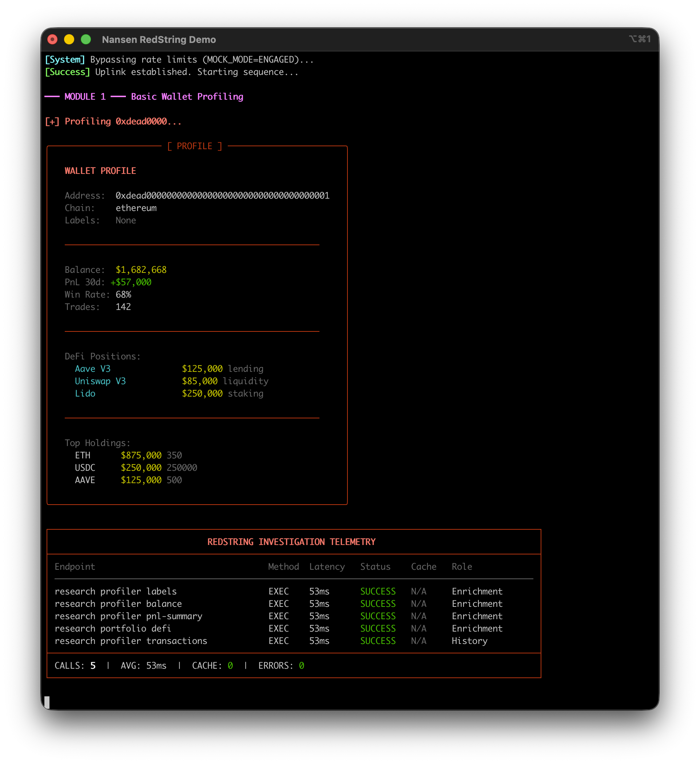Click the 'CALLS: 5' summary stat

pyautogui.click(x=75, y=666)
